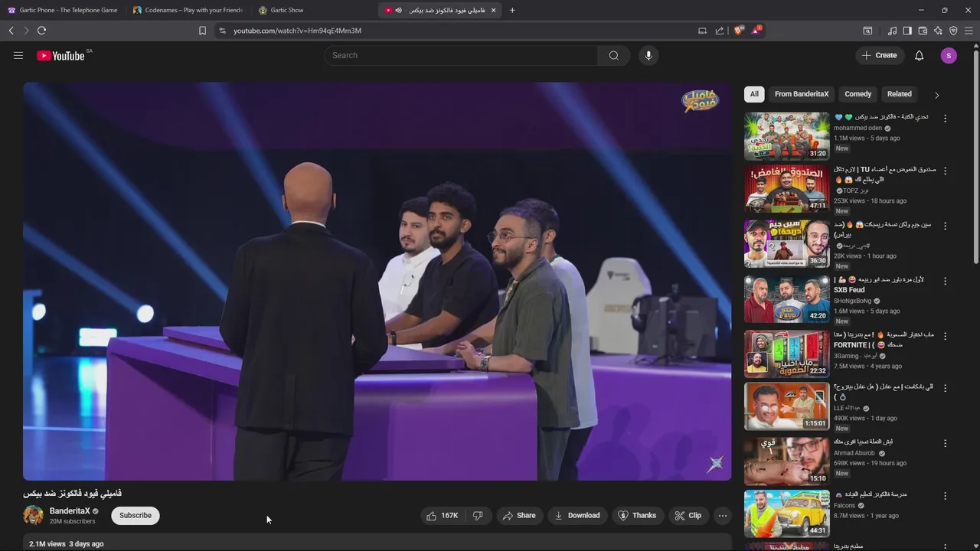Screen dimensions: 980x551
Task: Switch to the Codenames tab
Action: pos(188,10)
